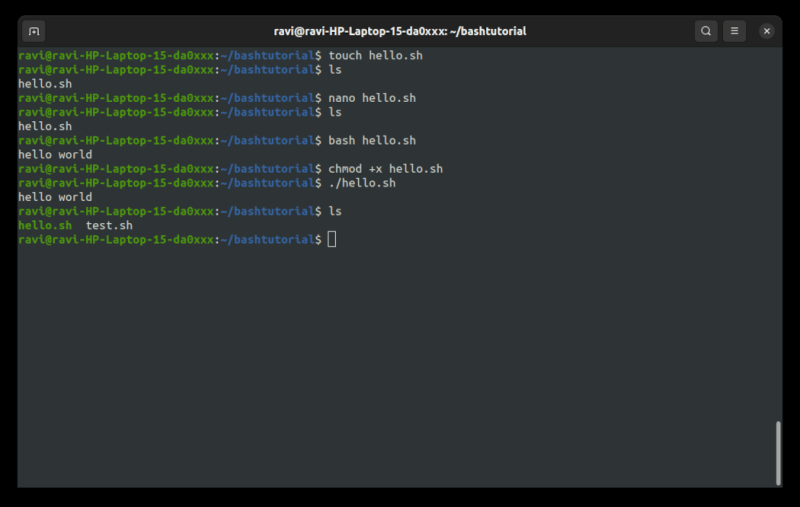
Task: Click second 'hello world' output line
Action: 55,197
